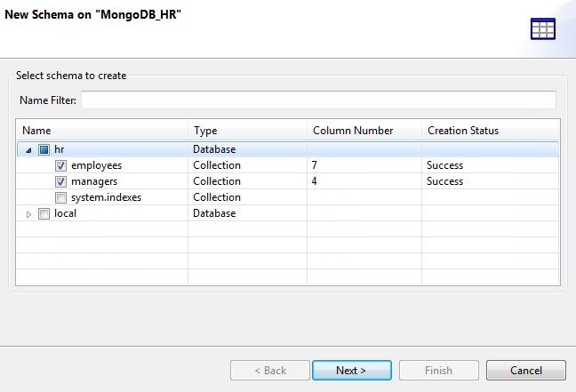Check the system.indexes collection checkbox
Viewport: 576px width, 392px height.
tap(60, 197)
